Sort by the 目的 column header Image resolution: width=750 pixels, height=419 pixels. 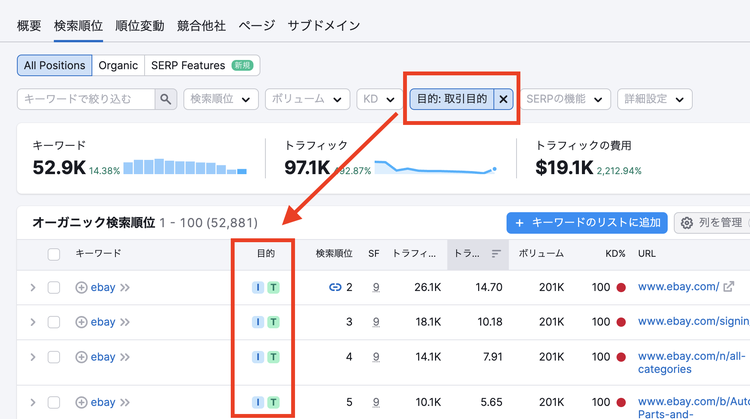tap(266, 254)
